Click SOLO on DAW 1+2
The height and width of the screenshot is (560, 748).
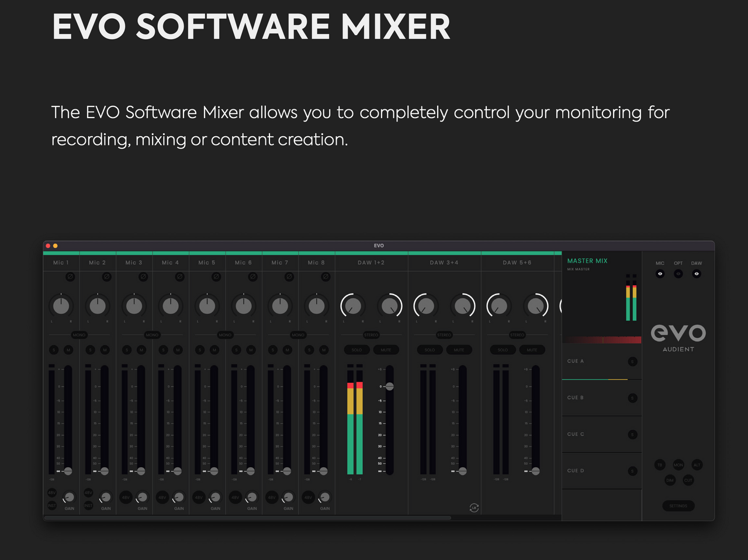click(356, 350)
